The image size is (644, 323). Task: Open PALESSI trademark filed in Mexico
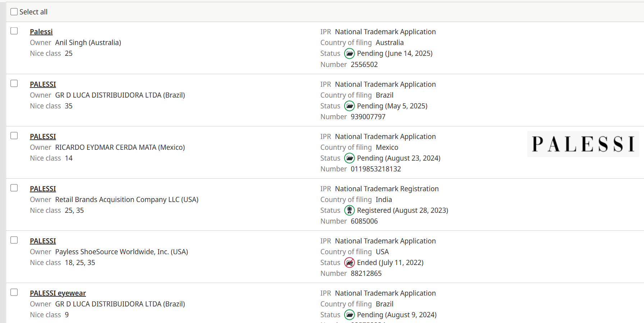[x=43, y=136]
